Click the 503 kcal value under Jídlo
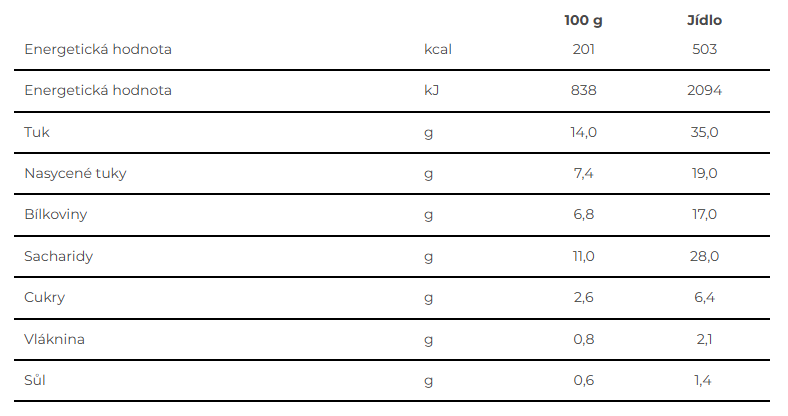Viewport: 788px width, 416px height. (704, 48)
